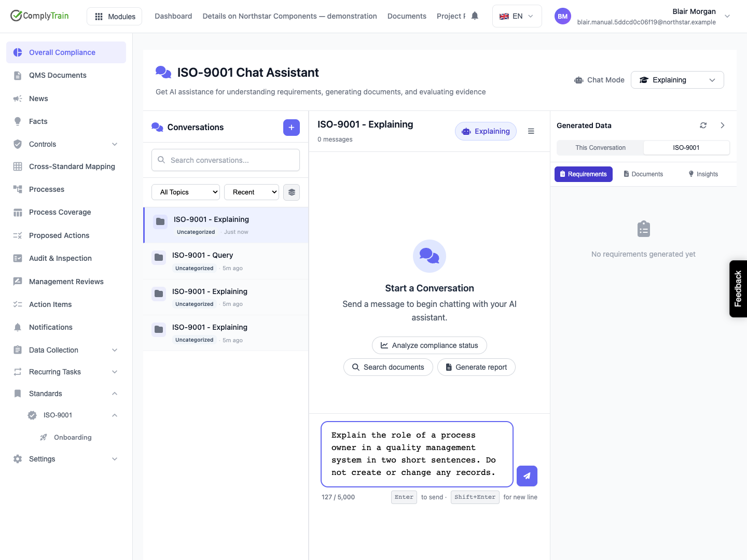Viewport: 747px width, 560px height.
Task: Click the Management Reviews icon
Action: (x=18, y=282)
